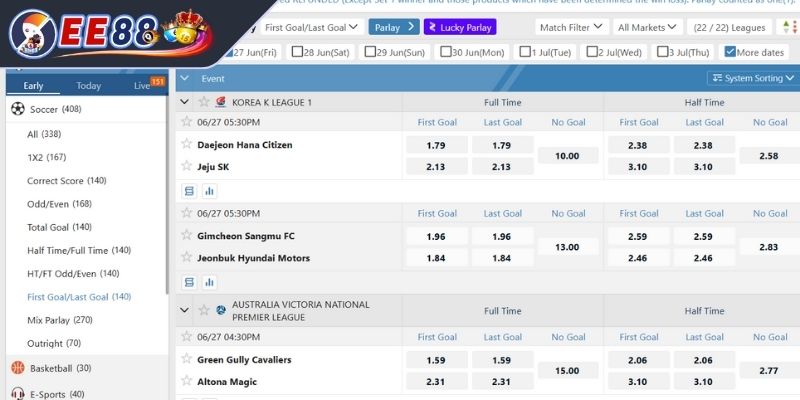Select the Correct Score (140) market
This screenshot has height=400, width=800.
click(x=66, y=181)
